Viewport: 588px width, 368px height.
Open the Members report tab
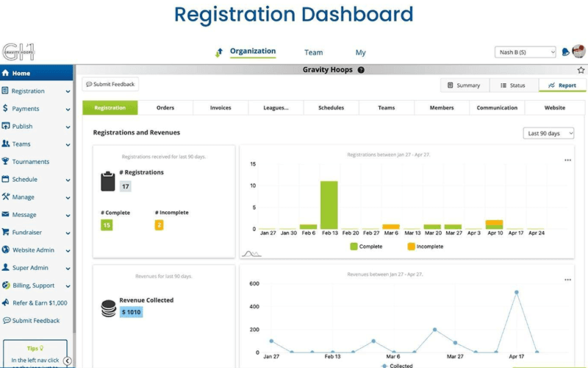(442, 107)
